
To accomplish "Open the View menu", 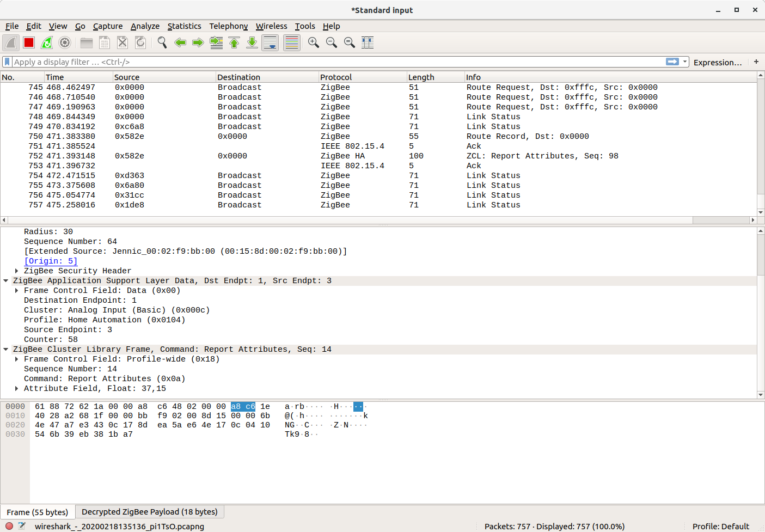I will [58, 26].
